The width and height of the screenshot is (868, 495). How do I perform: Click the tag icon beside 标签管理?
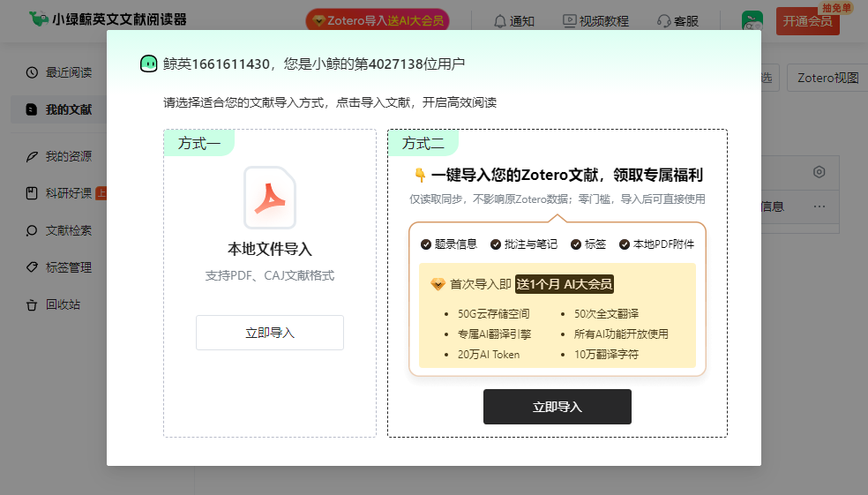point(32,266)
